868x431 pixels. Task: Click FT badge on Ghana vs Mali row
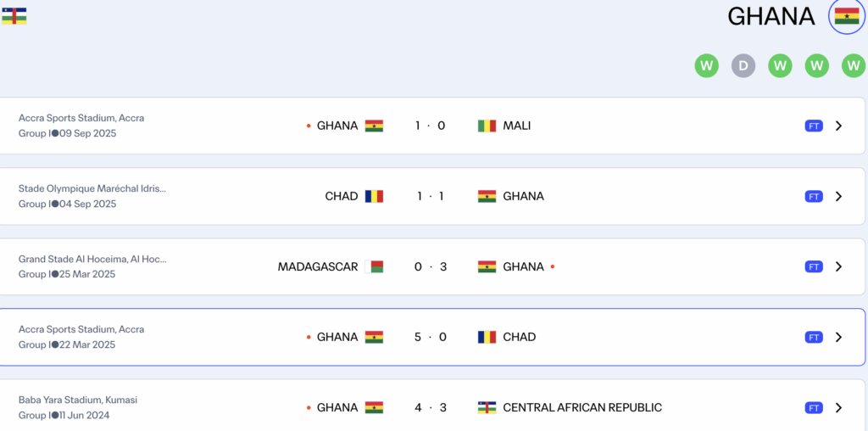click(x=814, y=126)
